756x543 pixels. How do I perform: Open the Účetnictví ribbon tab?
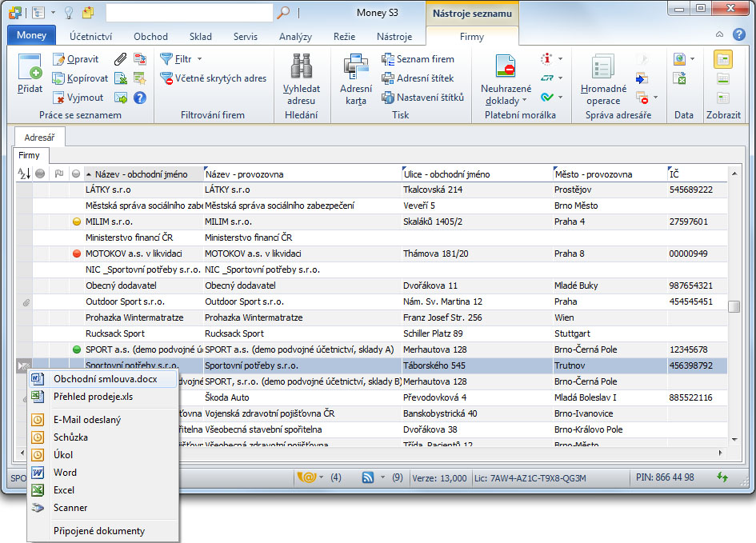90,37
